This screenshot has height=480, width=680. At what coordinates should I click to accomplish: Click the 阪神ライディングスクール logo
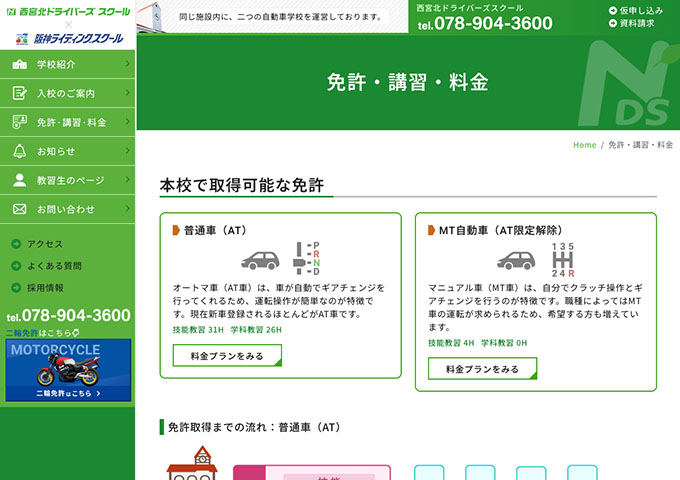coord(69,39)
